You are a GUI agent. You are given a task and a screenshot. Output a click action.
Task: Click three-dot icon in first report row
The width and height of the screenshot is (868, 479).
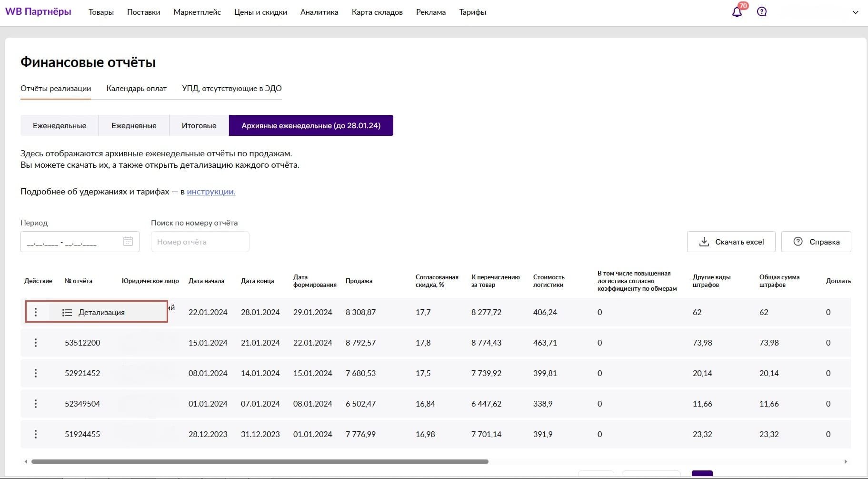click(36, 312)
